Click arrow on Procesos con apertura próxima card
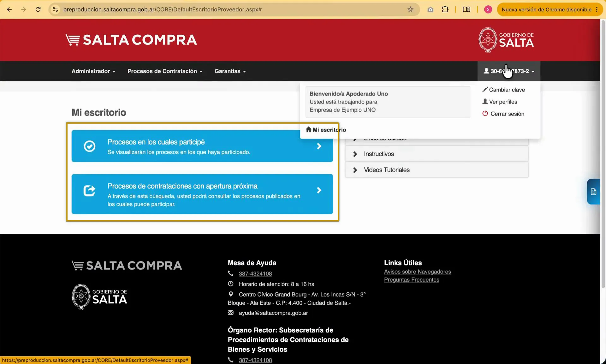 (x=319, y=190)
